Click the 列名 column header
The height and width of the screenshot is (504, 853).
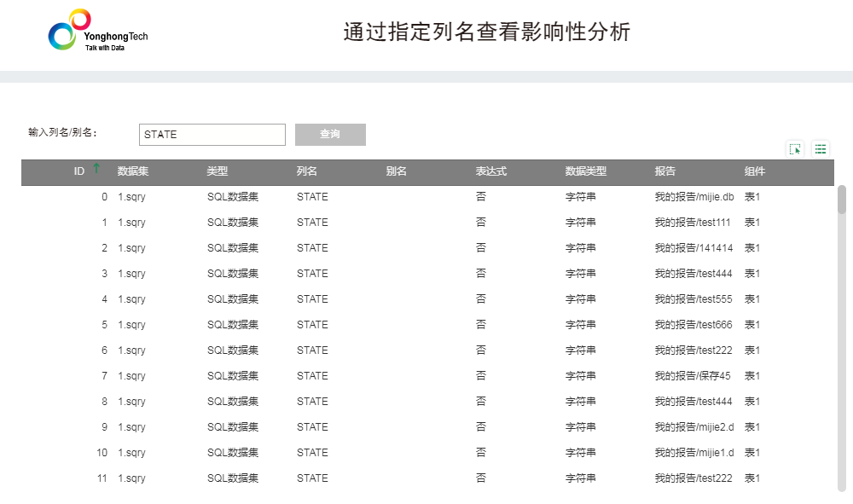pyautogui.click(x=307, y=171)
